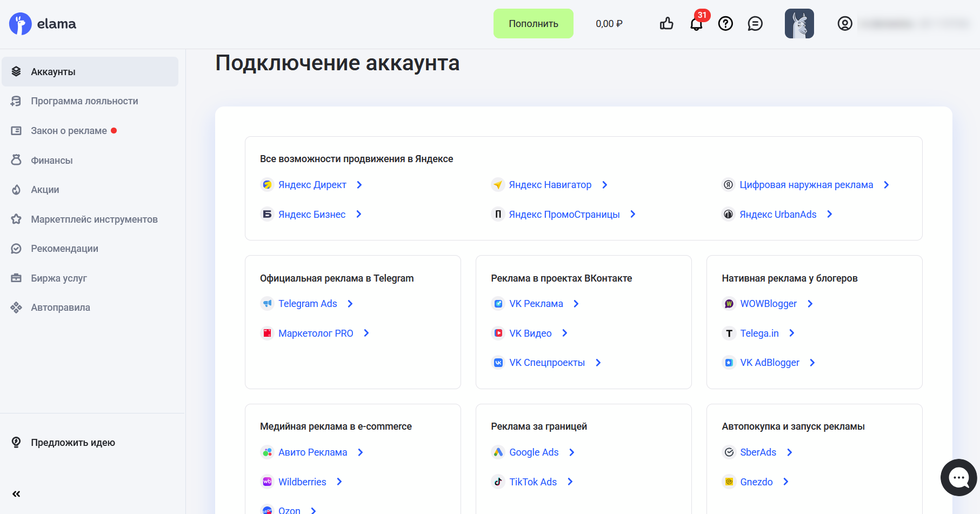The height and width of the screenshot is (514, 980).
Task: Open the support chat bubble in bottom corner
Action: (x=958, y=477)
